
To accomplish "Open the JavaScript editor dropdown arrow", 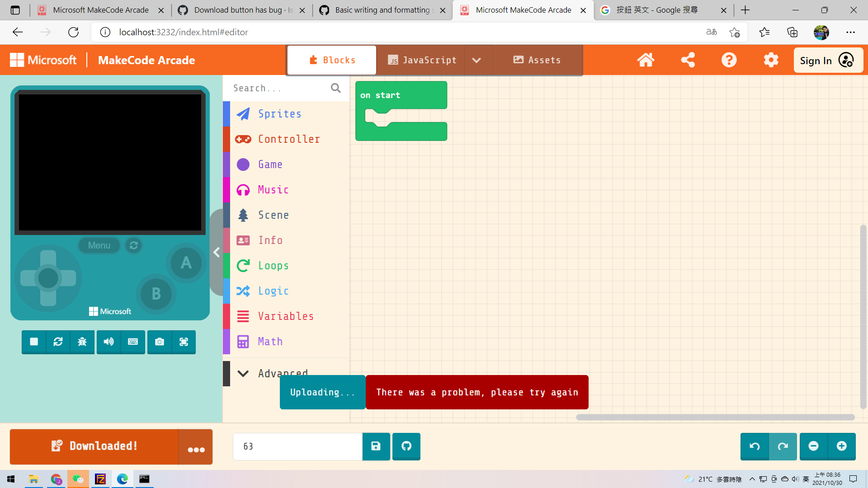I will coord(477,60).
